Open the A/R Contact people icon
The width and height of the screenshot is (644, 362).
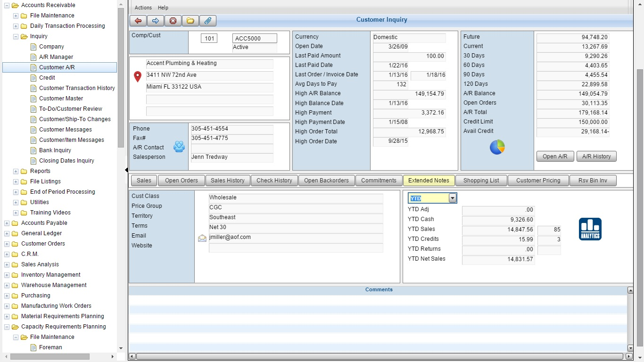coord(179,147)
